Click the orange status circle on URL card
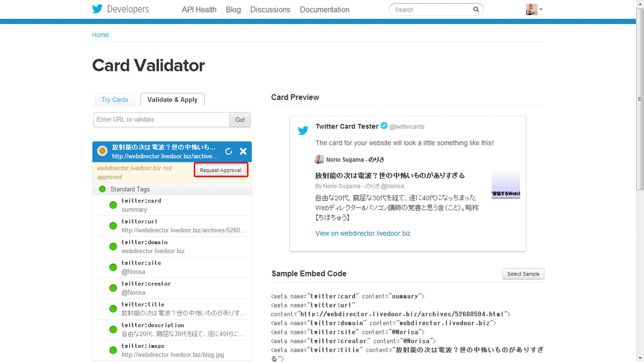This screenshot has height=362, width=644. click(102, 151)
